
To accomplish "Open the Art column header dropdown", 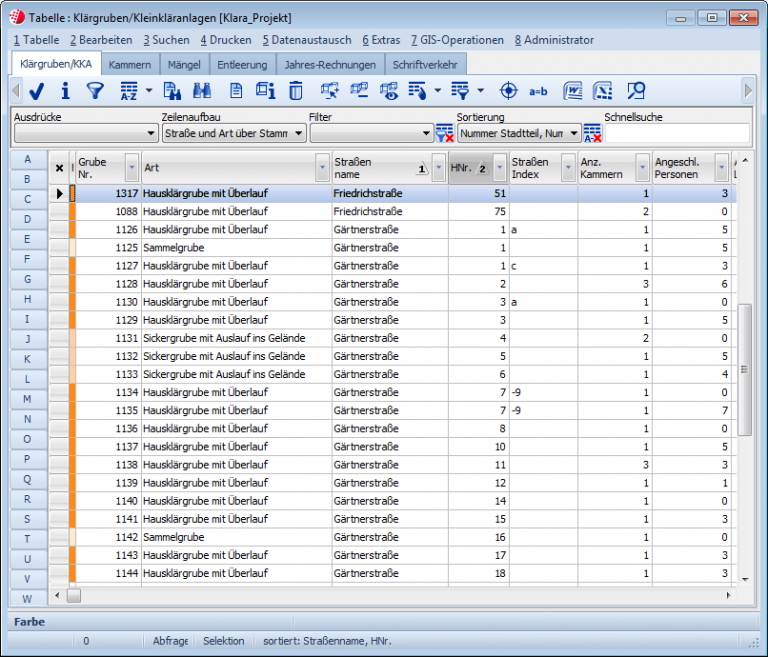I will click(322, 167).
